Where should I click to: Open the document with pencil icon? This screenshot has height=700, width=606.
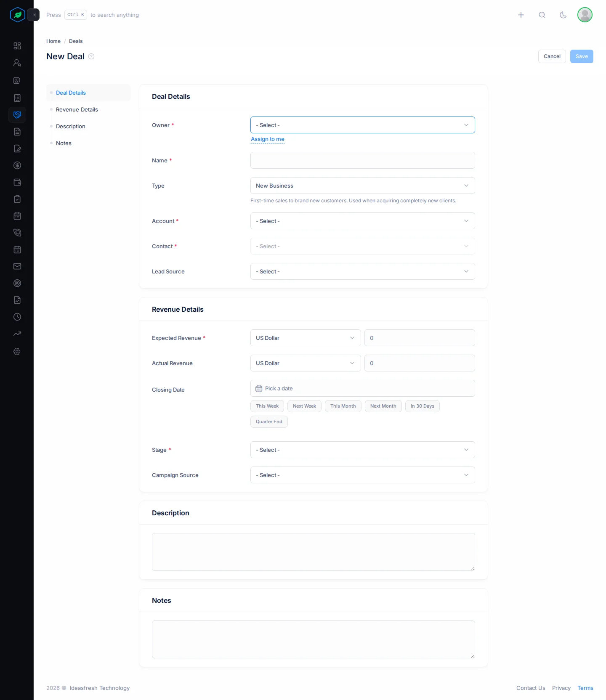pyautogui.click(x=17, y=148)
